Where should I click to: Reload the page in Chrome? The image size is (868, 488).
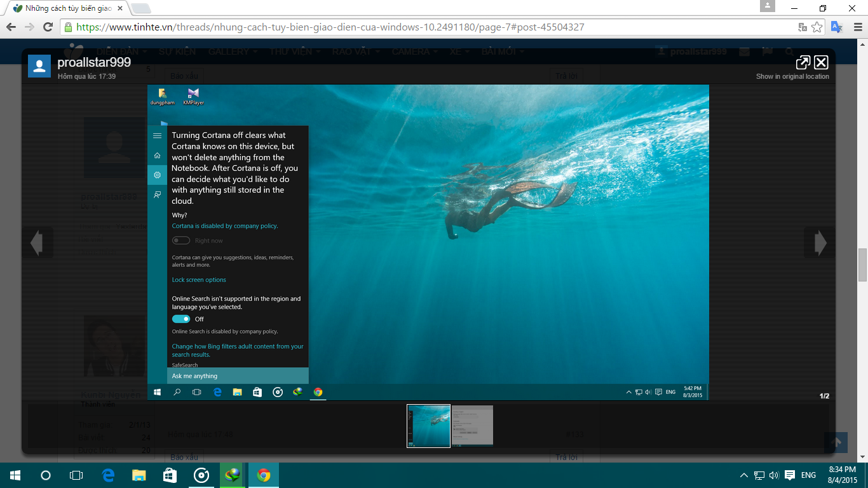(x=48, y=27)
